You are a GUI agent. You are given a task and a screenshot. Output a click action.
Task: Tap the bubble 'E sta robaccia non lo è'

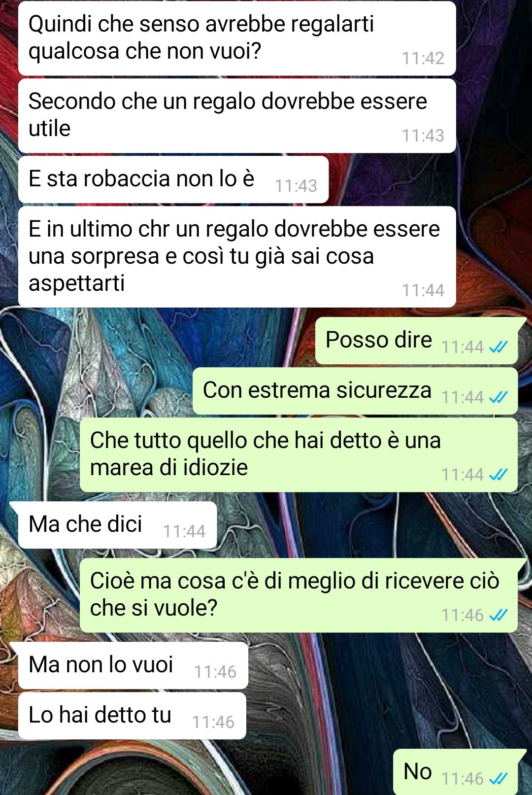click(x=173, y=179)
